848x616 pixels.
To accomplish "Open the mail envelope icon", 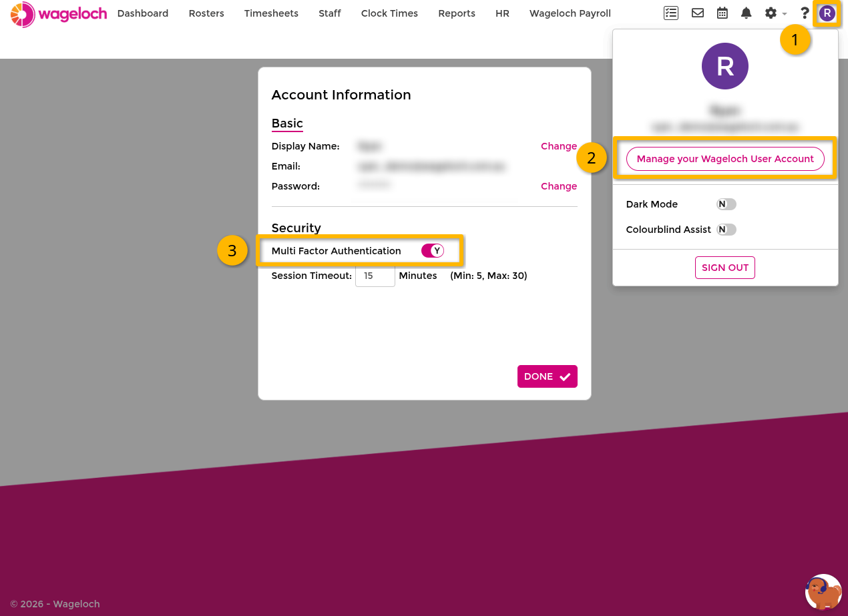I will (x=698, y=13).
